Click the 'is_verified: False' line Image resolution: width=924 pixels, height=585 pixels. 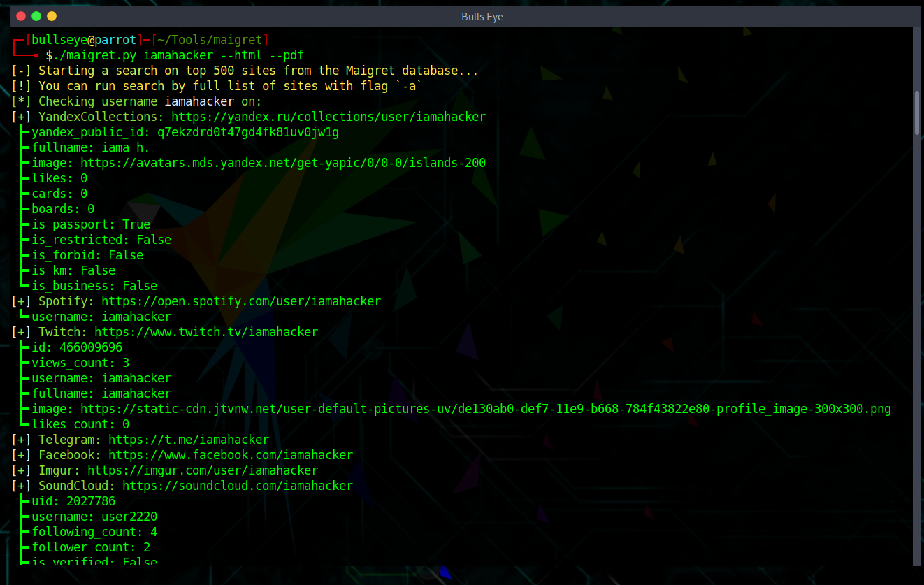(x=94, y=561)
